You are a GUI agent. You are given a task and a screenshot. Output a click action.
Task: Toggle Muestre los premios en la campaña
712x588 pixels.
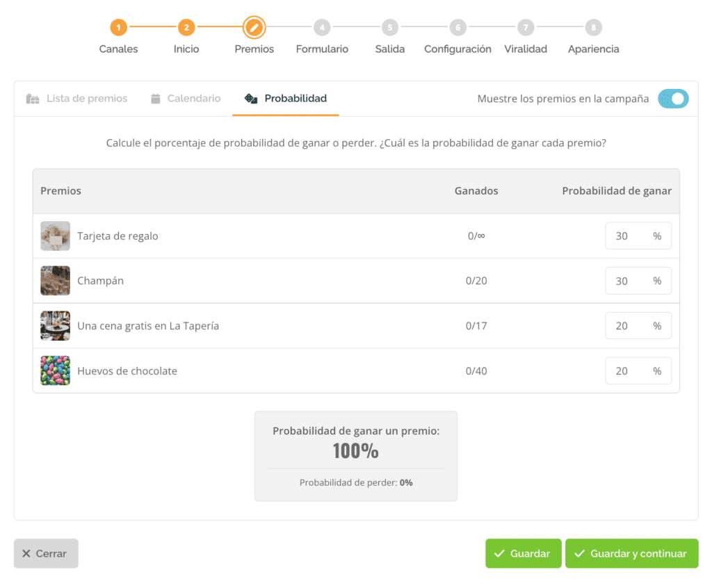(673, 99)
